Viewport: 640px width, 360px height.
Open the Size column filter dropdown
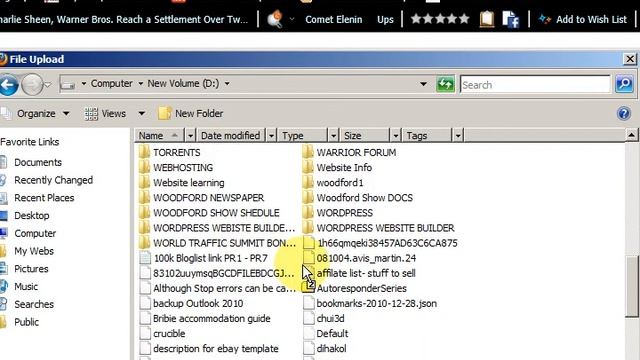tap(396, 135)
